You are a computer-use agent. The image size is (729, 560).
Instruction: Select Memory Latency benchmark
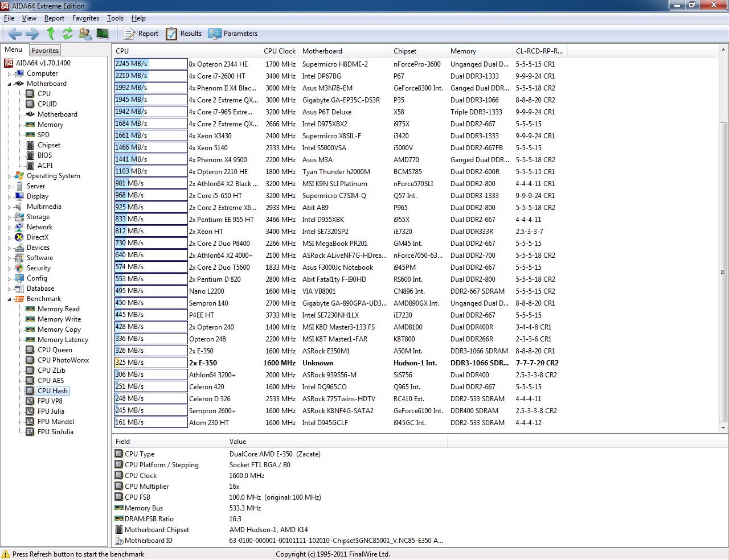tap(63, 340)
